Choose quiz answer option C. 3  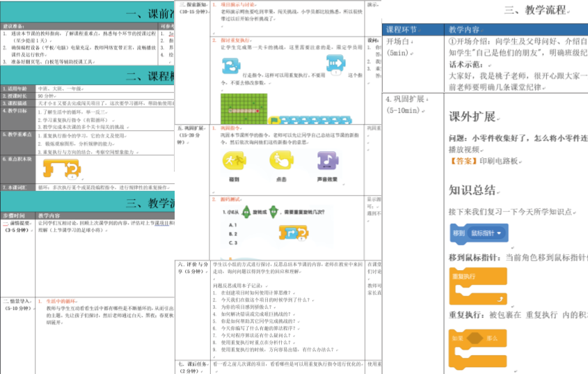[x=234, y=243]
